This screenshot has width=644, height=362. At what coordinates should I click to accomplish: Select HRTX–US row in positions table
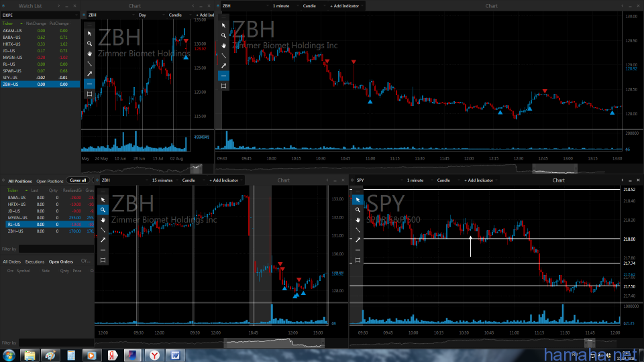point(50,204)
